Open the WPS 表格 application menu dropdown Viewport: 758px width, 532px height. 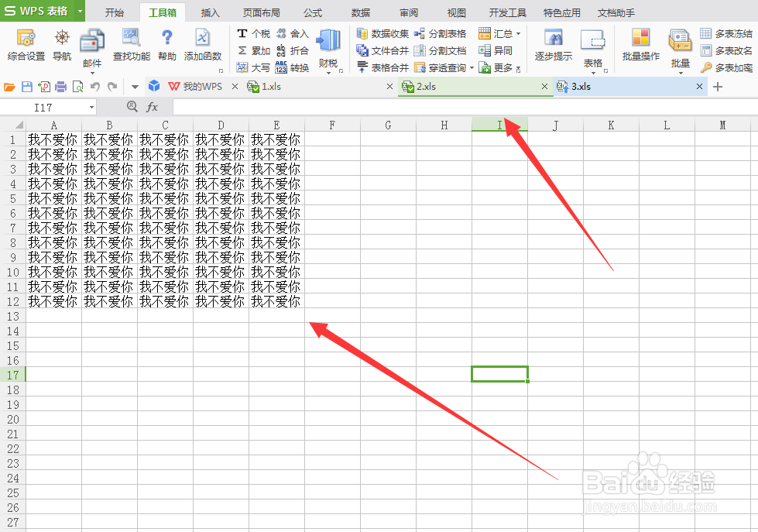click(x=80, y=11)
